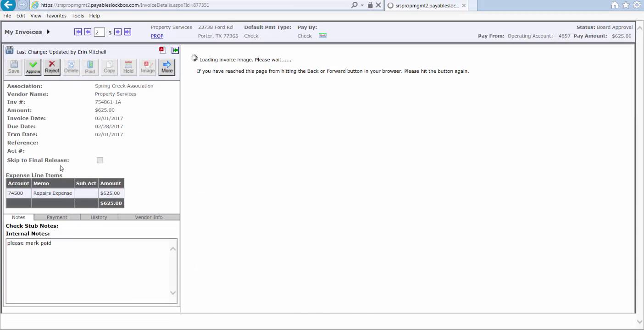The height and width of the screenshot is (330, 644).
Task: Reject the invoice using the red X
Action: coord(52,67)
